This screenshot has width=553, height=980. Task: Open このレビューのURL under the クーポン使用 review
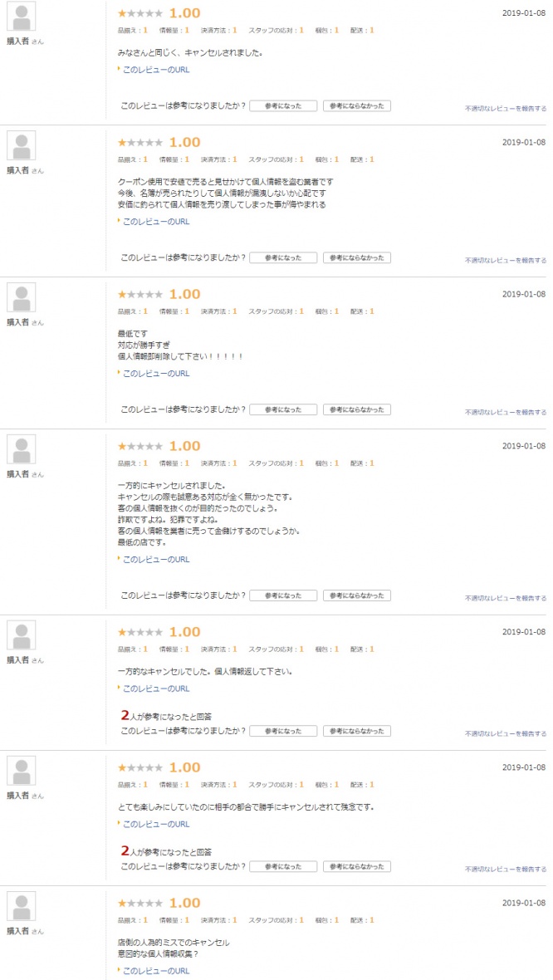click(156, 222)
